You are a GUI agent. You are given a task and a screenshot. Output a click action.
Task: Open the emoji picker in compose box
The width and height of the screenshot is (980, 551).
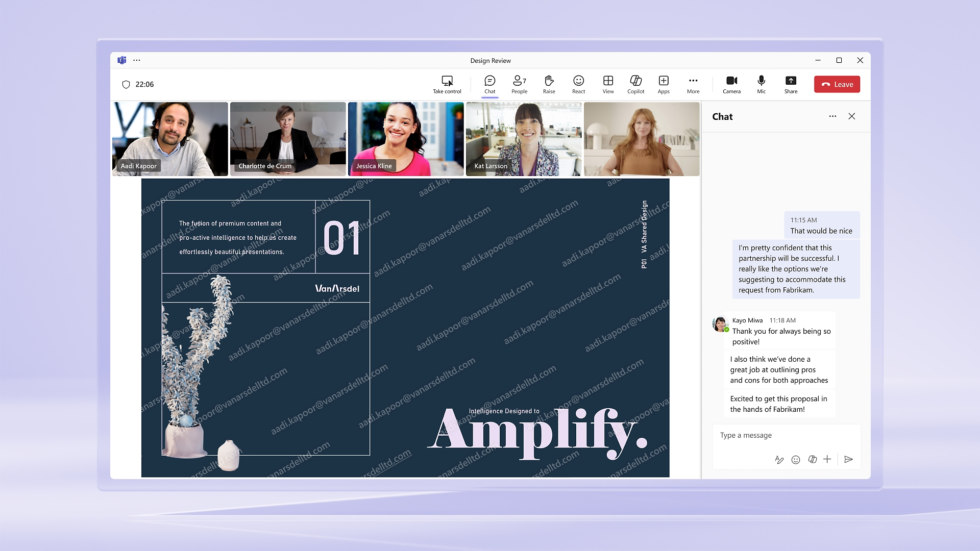pyautogui.click(x=795, y=460)
